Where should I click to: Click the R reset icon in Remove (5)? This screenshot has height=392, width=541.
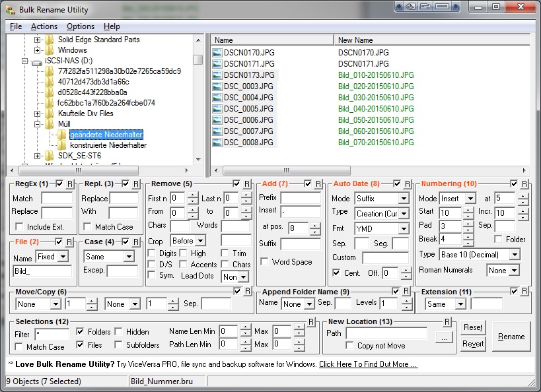pyautogui.click(x=247, y=183)
